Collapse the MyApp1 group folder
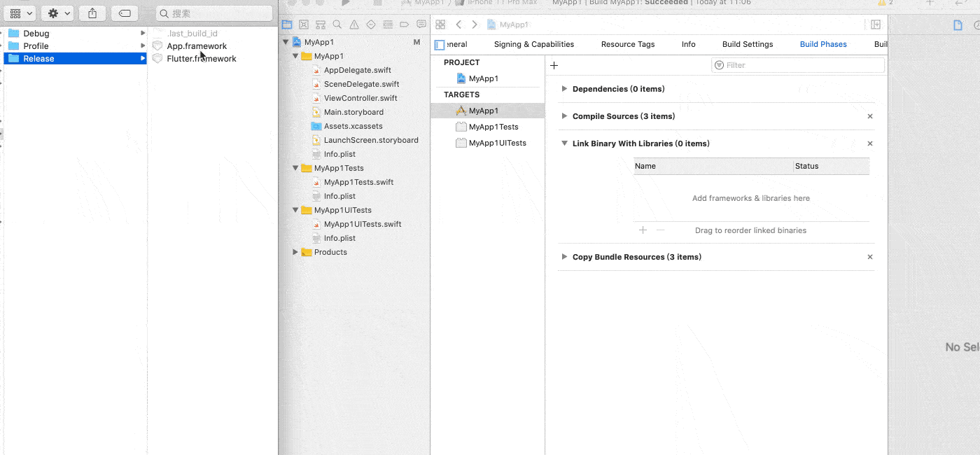Viewport: 980px width, 455px height. coord(295,56)
